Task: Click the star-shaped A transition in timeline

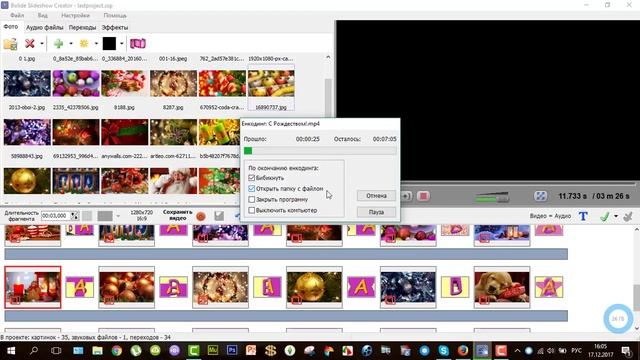Action: point(549,287)
